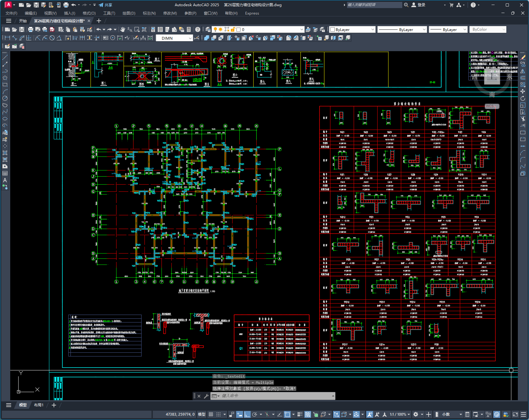Select the Pan hand tool
The height and width of the screenshot is (420, 529).
pos(122,29)
